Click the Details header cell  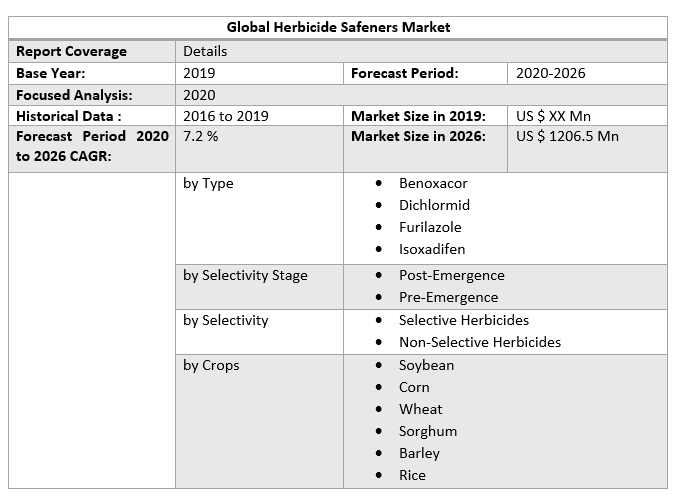click(x=205, y=51)
